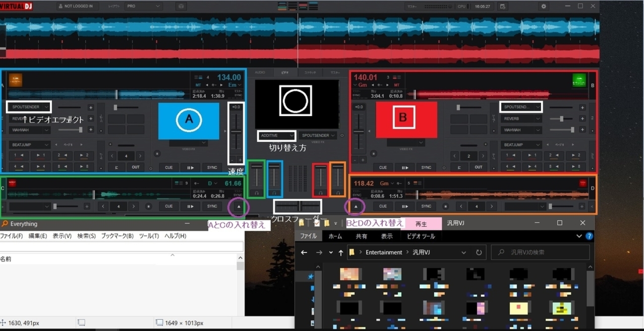
Task: Open 編集(E) menu in Everything
Action: pyautogui.click(x=38, y=236)
